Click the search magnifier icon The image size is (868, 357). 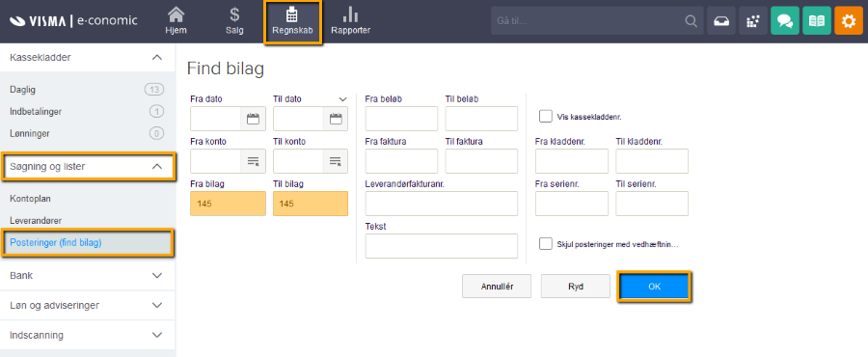coord(691,21)
